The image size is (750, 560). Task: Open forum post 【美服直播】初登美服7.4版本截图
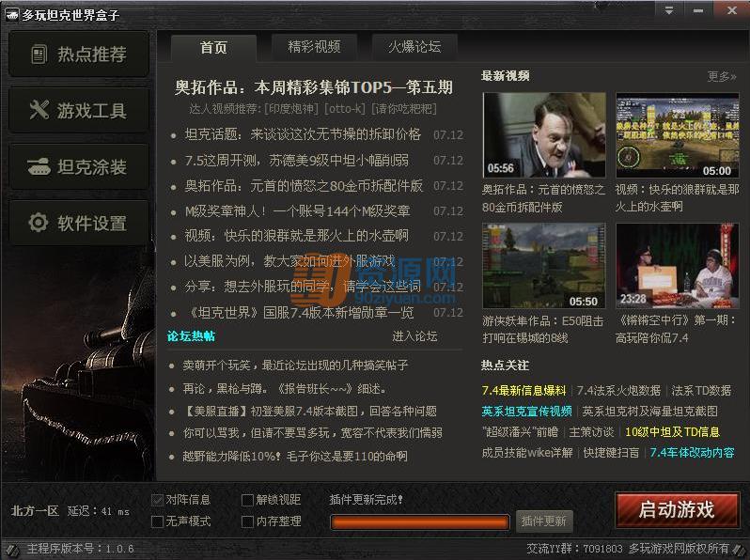pos(309,412)
